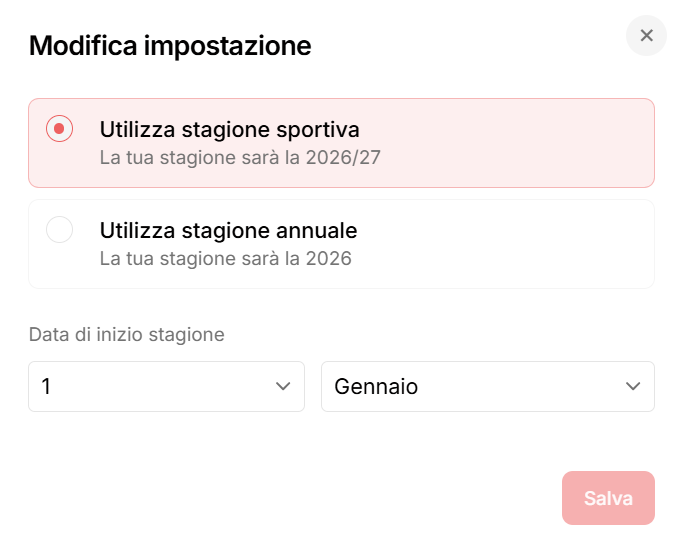Click the filled red radio dot icon
This screenshot has width=679, height=550.
coord(60,129)
